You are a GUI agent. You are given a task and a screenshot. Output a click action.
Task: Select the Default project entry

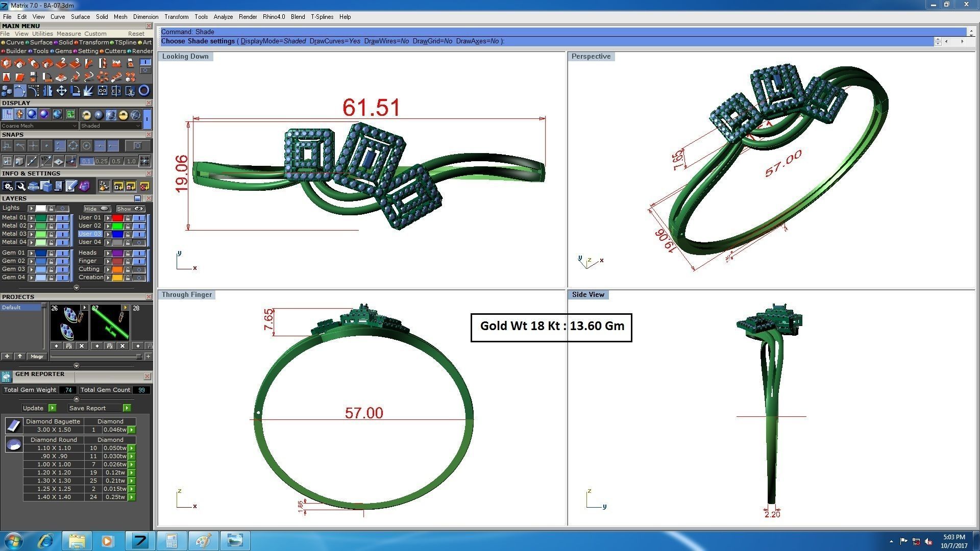20,307
